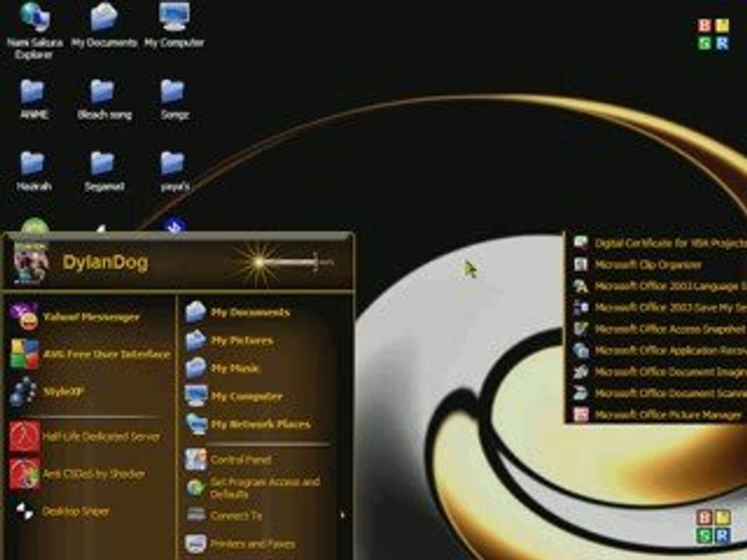Open Digital Certificate for VBA Projects
This screenshot has width=747, height=560.
pyautogui.click(x=659, y=243)
